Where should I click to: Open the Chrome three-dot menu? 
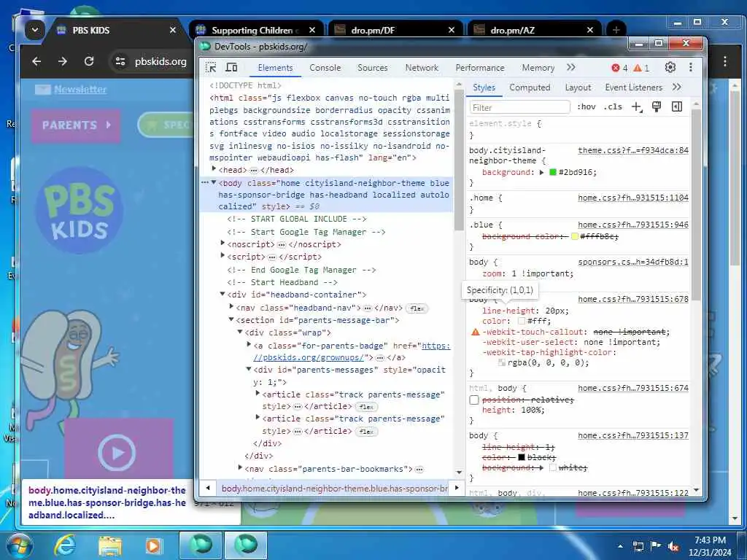(724, 61)
